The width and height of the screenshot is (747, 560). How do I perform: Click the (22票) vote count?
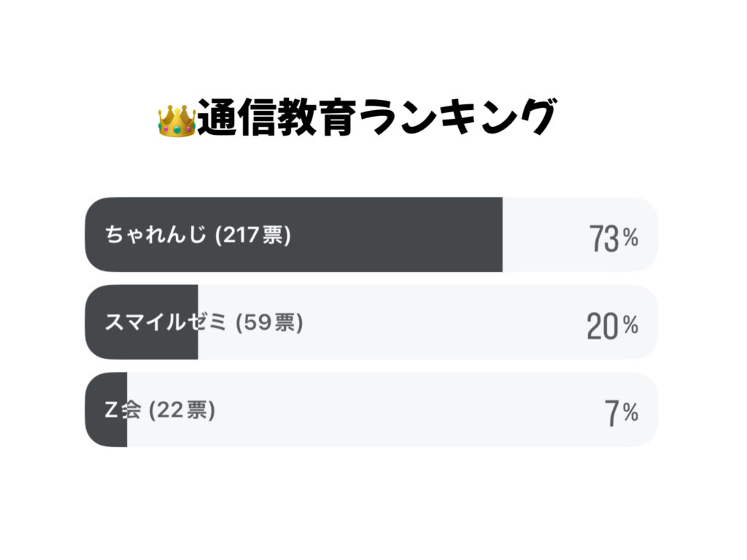[182, 411]
